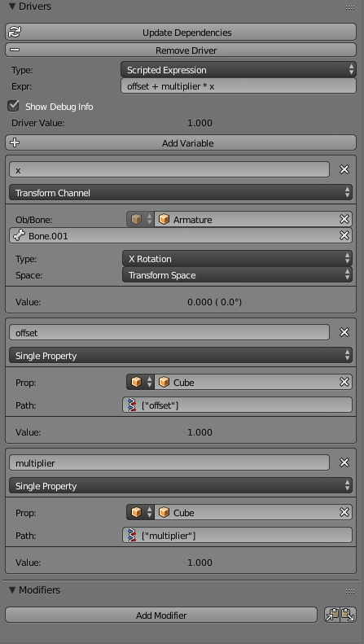Click Add Variable button

(x=181, y=143)
